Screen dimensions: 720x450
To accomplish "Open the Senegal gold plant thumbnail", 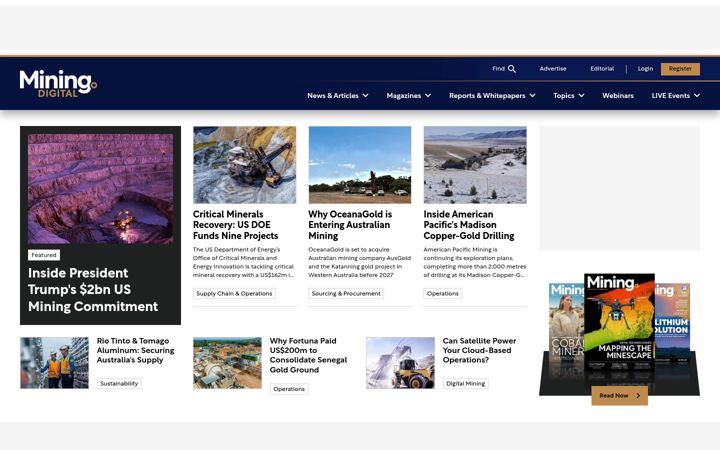I will pyautogui.click(x=227, y=363).
